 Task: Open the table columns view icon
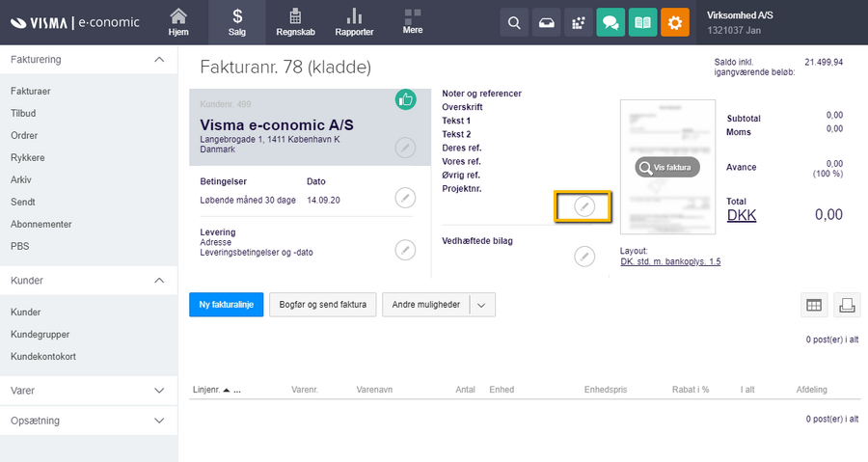(x=814, y=305)
